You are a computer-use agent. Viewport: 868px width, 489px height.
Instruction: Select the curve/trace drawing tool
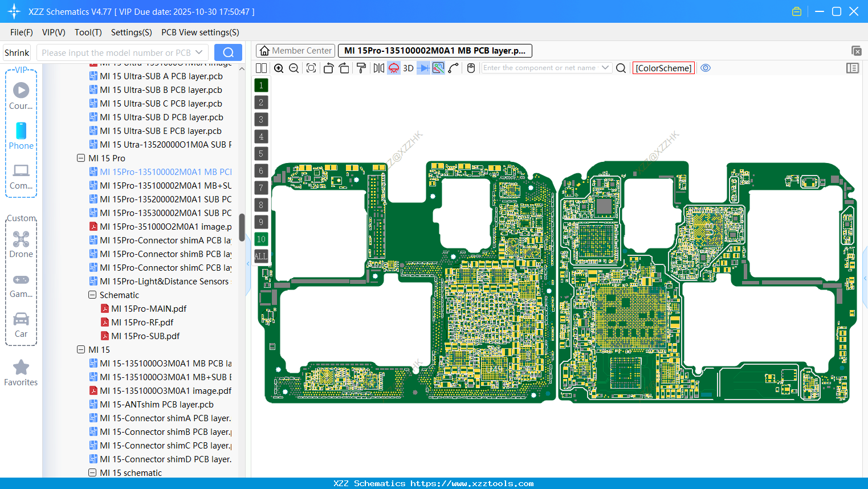(x=453, y=68)
